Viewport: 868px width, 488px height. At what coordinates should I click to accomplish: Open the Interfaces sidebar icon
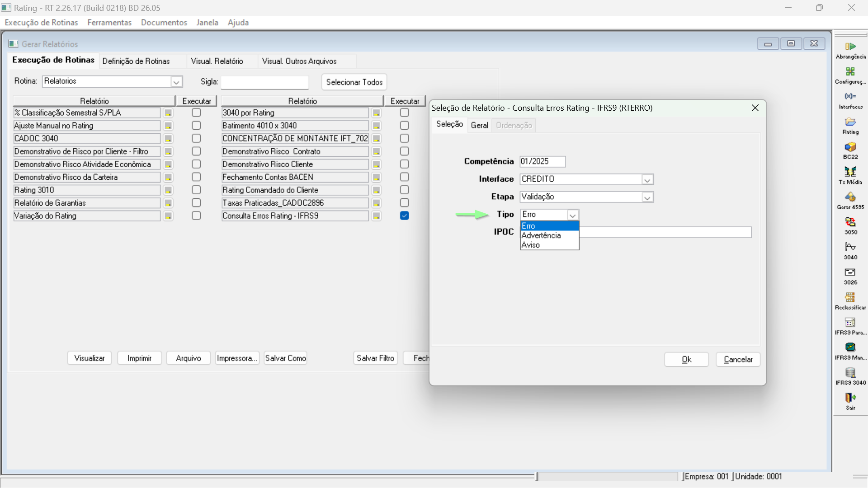[850, 97]
